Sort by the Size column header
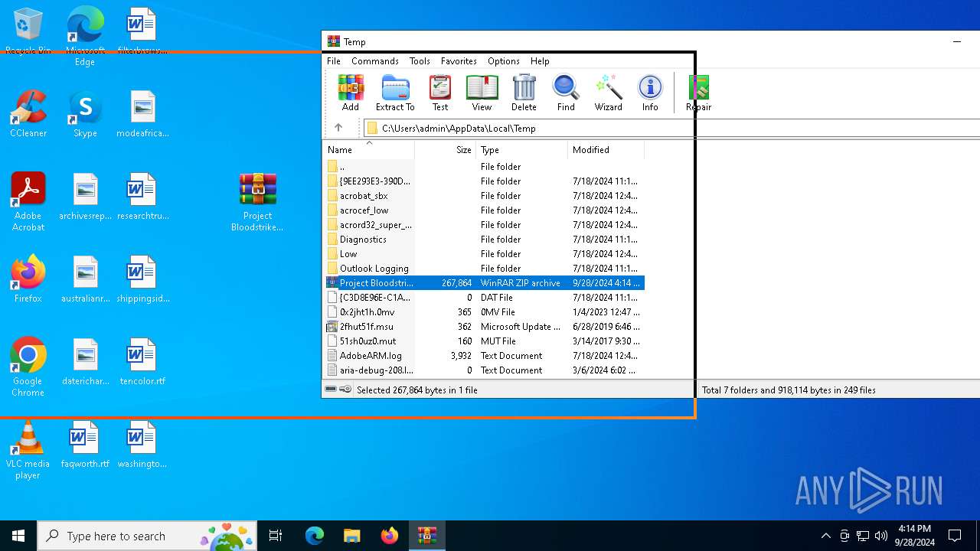This screenshot has height=551, width=980. (446, 150)
